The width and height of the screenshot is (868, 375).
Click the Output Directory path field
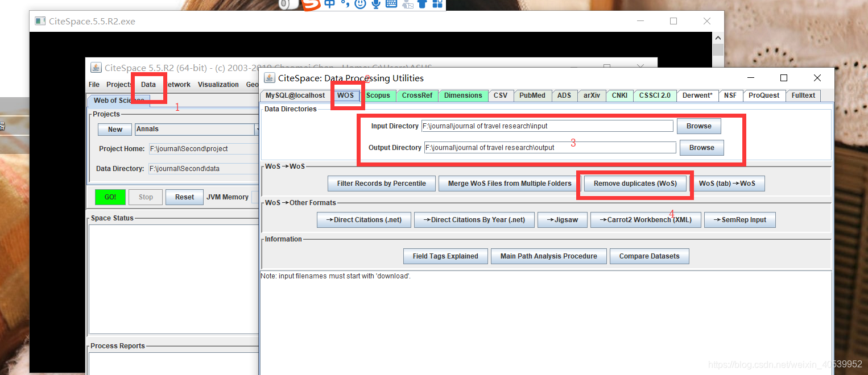coord(550,148)
